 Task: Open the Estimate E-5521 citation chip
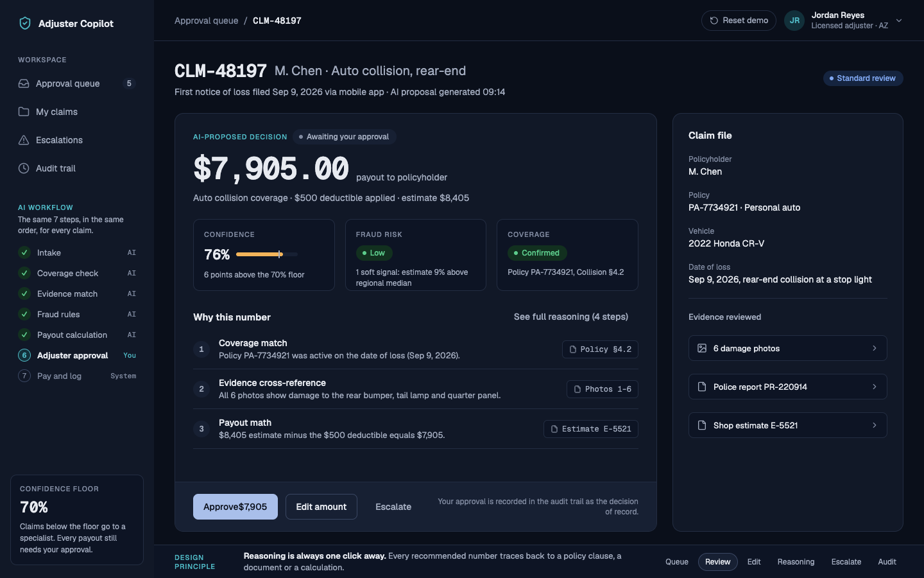pyautogui.click(x=591, y=429)
